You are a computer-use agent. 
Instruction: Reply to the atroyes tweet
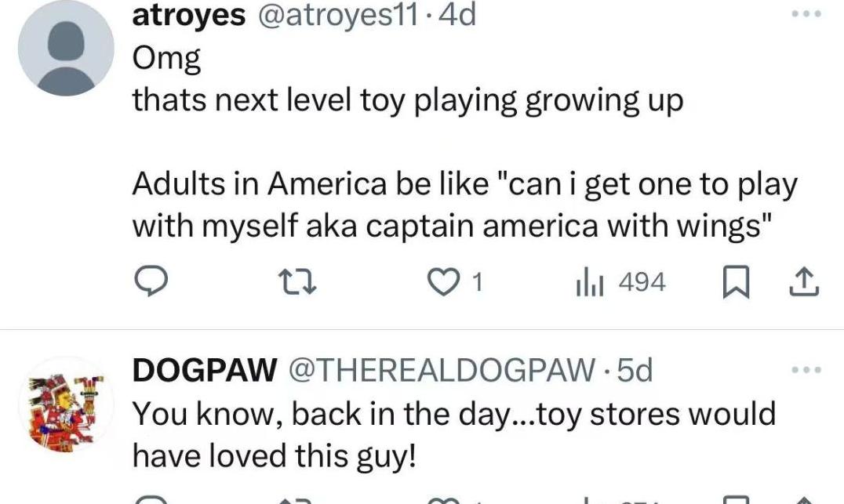(148, 283)
